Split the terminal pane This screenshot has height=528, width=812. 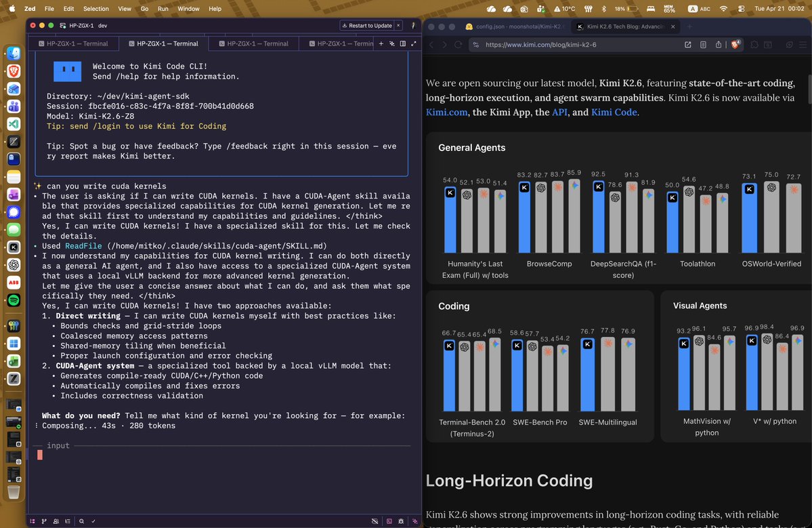tap(403, 43)
